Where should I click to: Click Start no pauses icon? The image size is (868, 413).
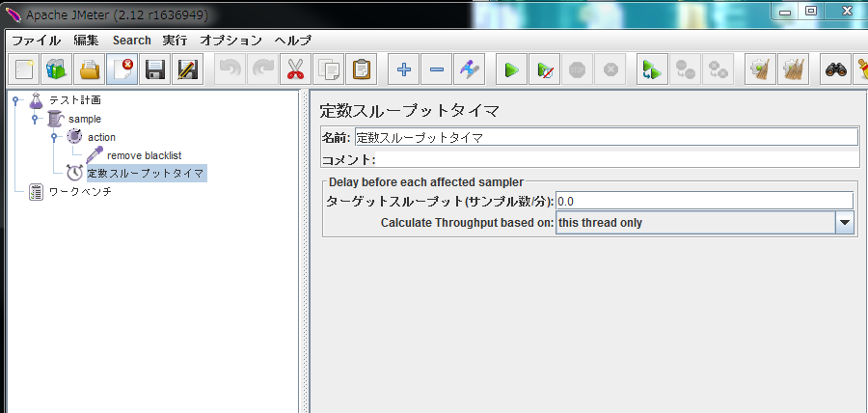tap(544, 69)
